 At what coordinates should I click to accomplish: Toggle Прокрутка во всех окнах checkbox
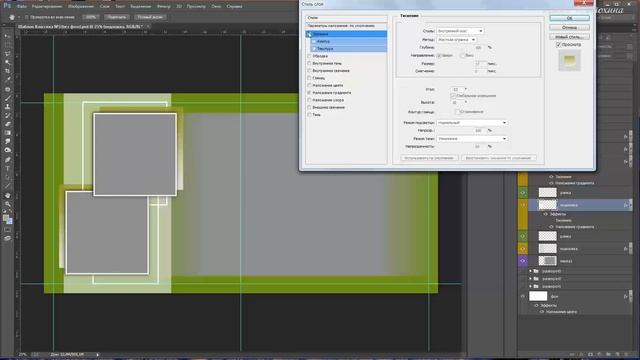coord(27,17)
